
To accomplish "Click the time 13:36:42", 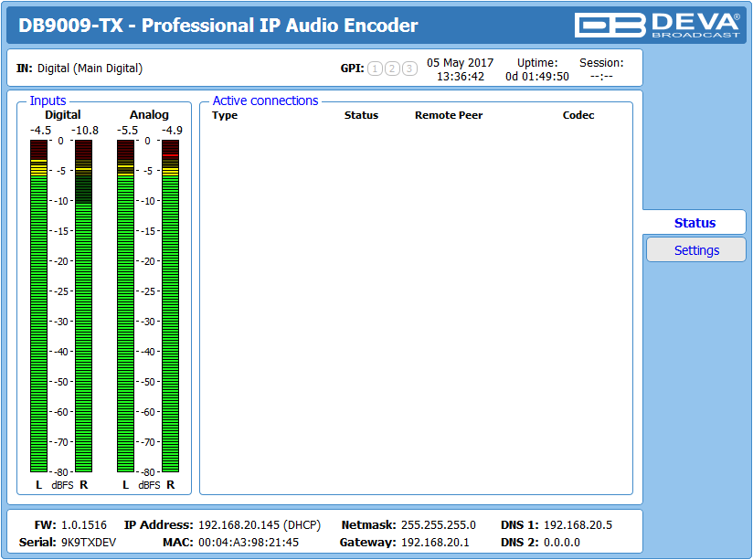I will tap(460, 77).
